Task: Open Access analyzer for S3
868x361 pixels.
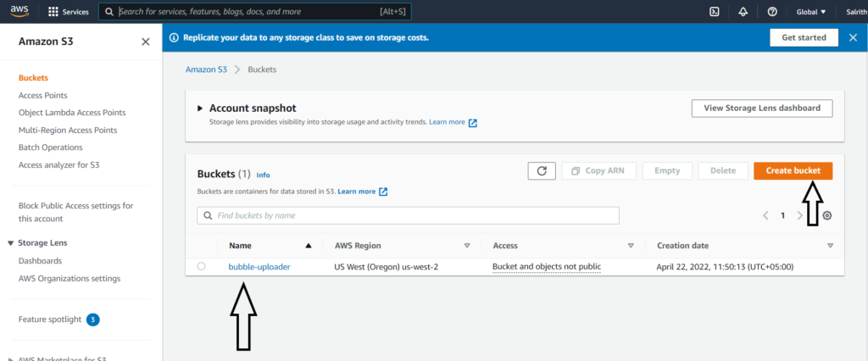Action: tap(58, 165)
